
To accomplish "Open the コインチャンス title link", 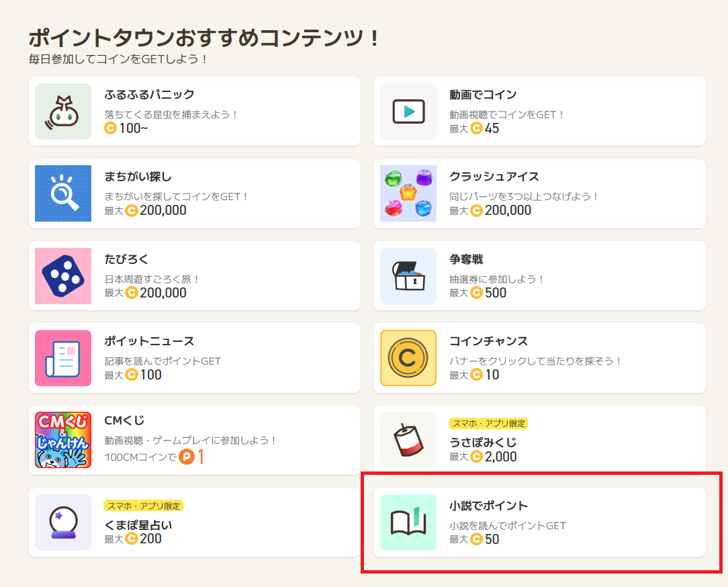I will pos(488,341).
